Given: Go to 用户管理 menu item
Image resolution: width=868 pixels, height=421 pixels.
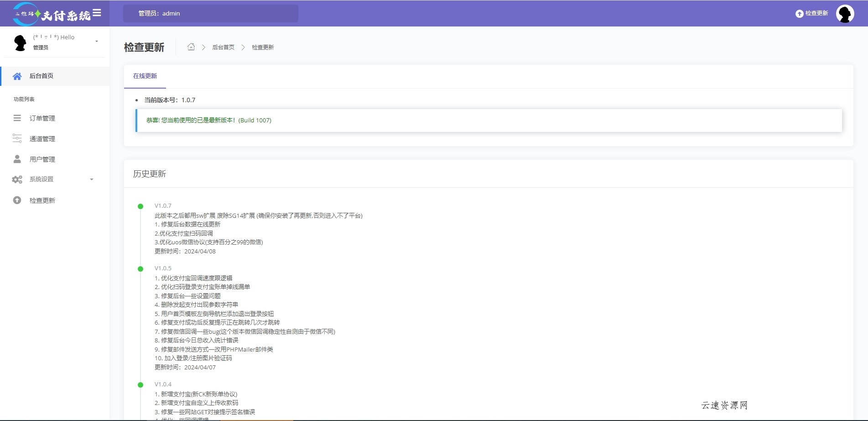Looking at the screenshot, I should click(x=42, y=159).
